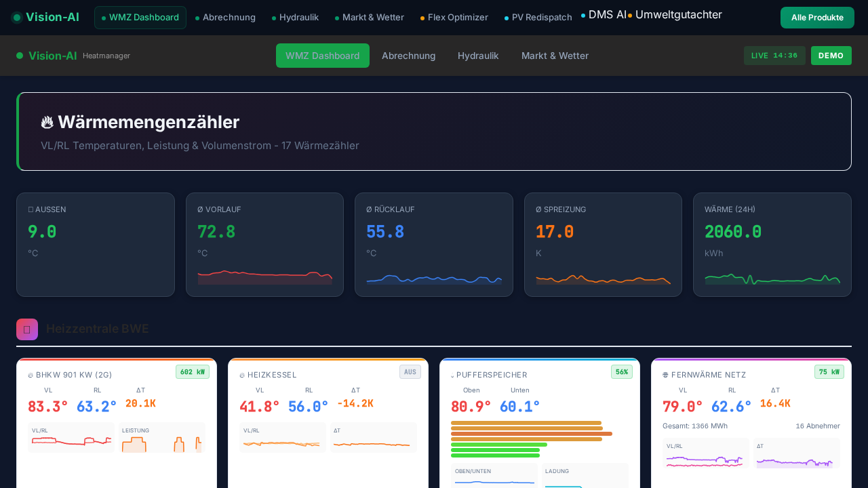This screenshot has width=868, height=488.
Task: Expand the 75 kW badge on Fernwärme Netz
Action: pyautogui.click(x=829, y=371)
